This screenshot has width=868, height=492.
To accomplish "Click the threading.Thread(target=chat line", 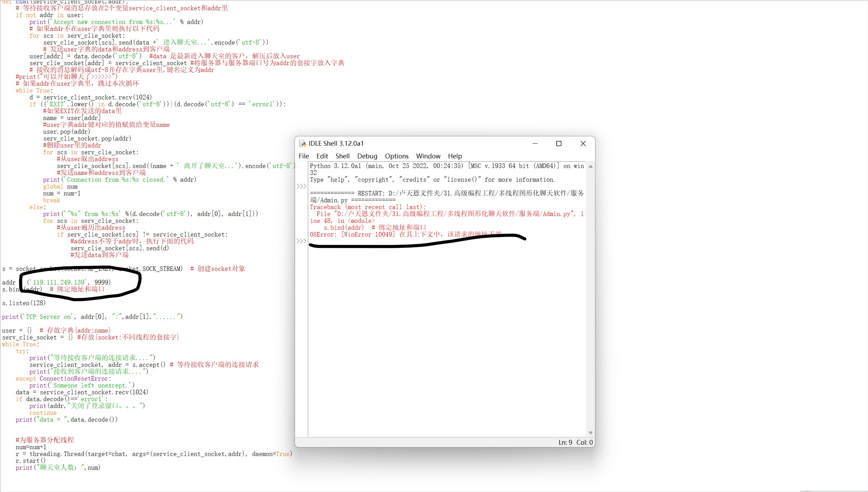I will click(154, 454).
